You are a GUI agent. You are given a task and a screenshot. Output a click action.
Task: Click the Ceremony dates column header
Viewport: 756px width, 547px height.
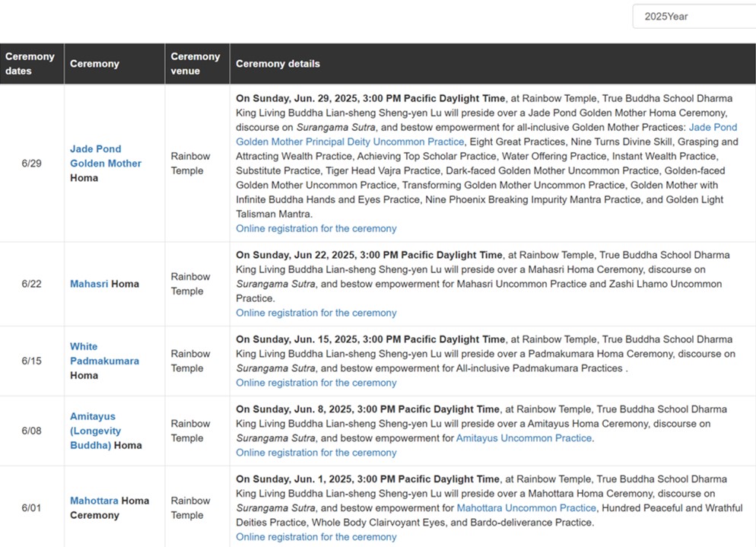(x=32, y=64)
